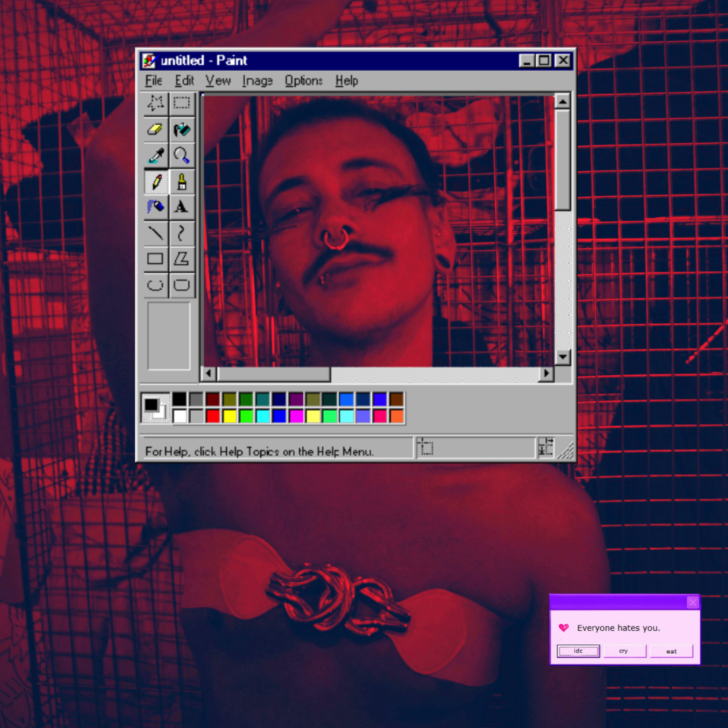
Task: Click the vertical scrollbar thumb
Action: [563, 160]
